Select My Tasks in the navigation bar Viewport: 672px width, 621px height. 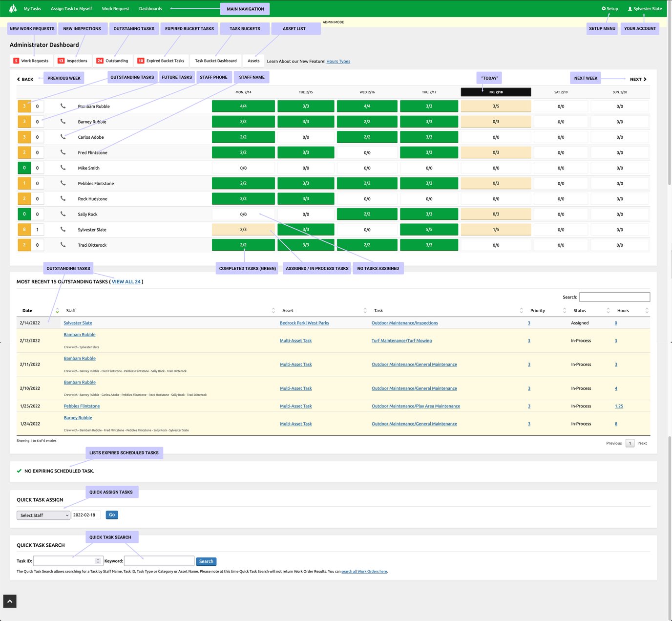(32, 8)
